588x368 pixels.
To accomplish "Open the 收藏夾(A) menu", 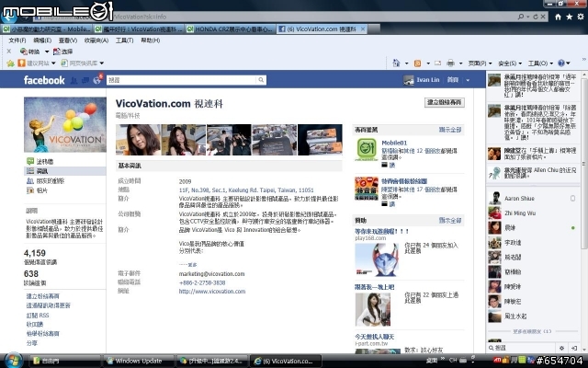I will 96,40.
